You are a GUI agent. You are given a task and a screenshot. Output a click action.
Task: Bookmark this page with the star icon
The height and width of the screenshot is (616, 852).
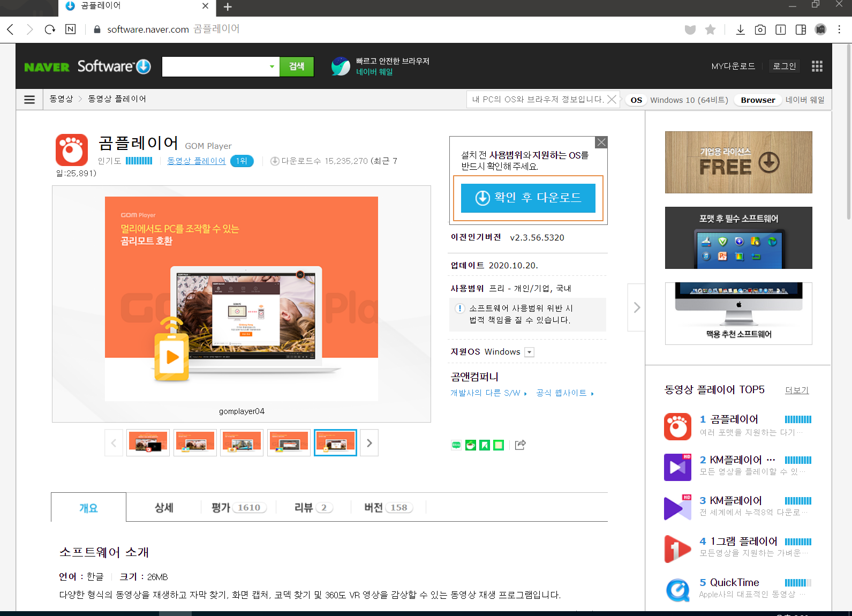[x=710, y=29]
